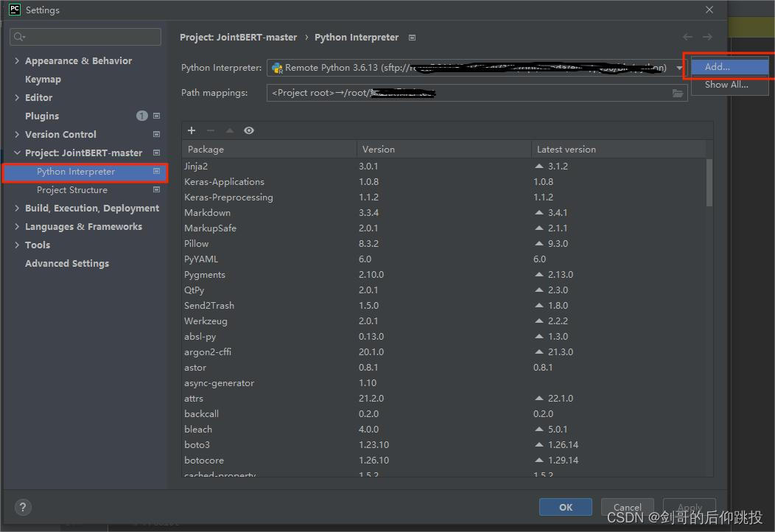Select the Pygments package row
The height and width of the screenshot is (532, 775).
pos(443,274)
